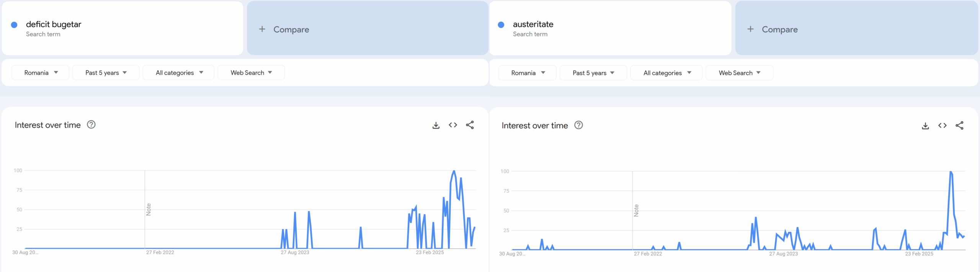This screenshot has width=980, height=272.
Task: Open Romania region dropdown in right panel
Action: click(528, 73)
